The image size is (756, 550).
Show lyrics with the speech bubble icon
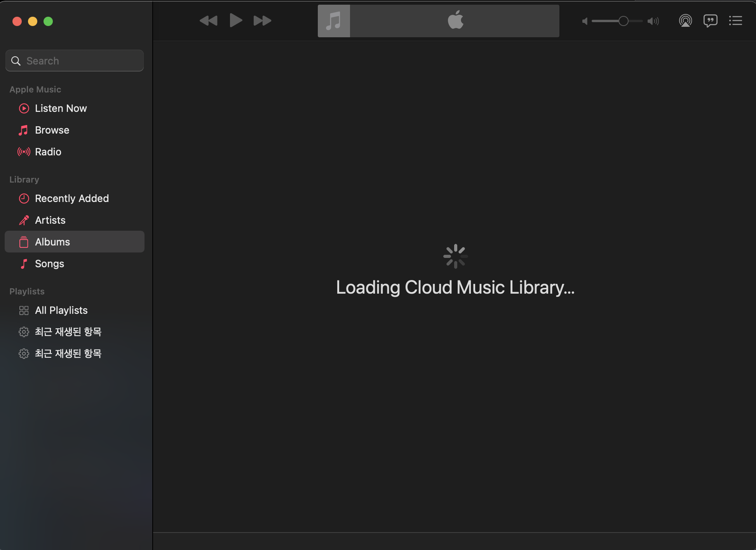pos(710,21)
